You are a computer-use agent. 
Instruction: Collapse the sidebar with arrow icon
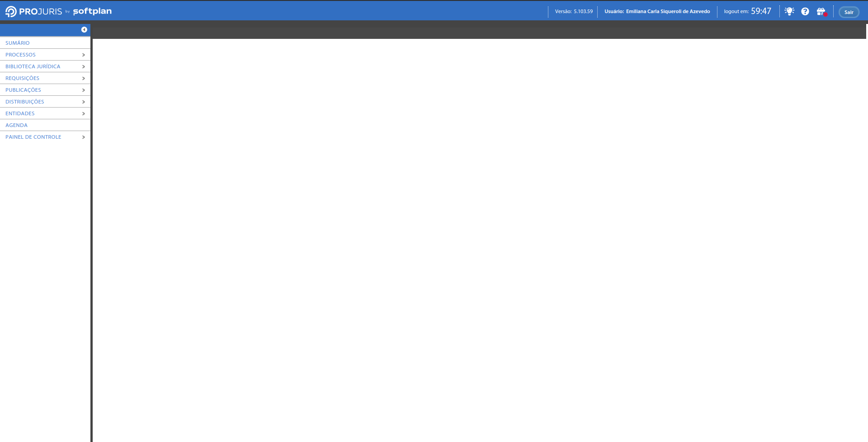(x=84, y=30)
